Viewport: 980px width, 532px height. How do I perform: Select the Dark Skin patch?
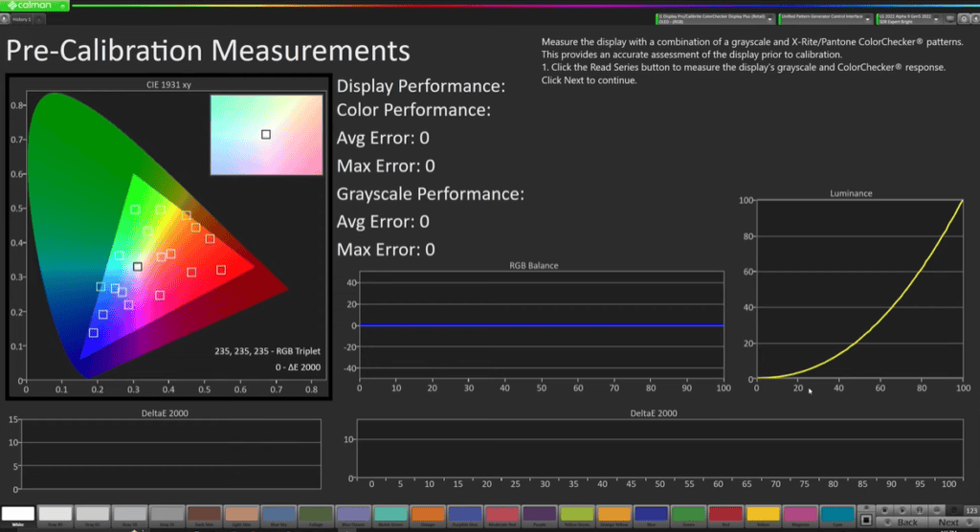pyautogui.click(x=205, y=516)
